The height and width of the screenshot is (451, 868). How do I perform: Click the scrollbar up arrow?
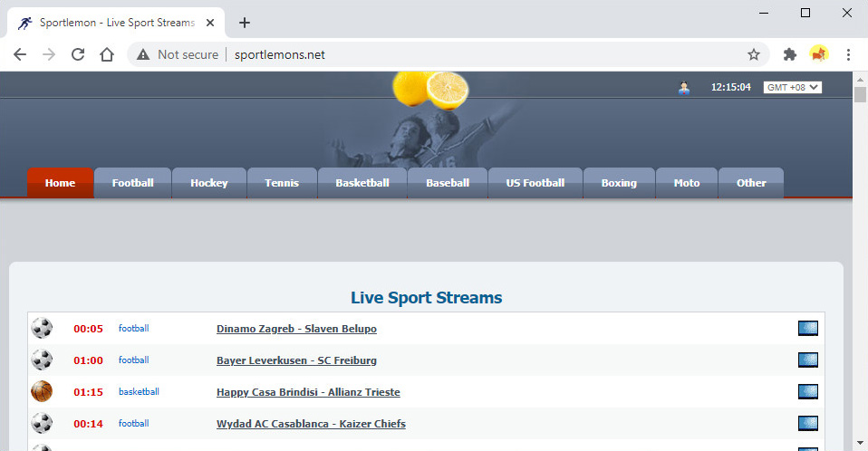[x=860, y=78]
